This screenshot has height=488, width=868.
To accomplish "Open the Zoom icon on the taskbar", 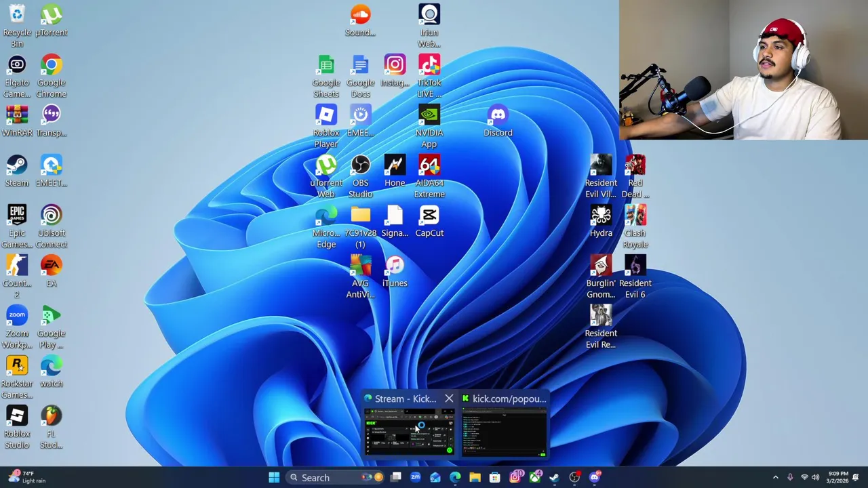I will [416, 477].
